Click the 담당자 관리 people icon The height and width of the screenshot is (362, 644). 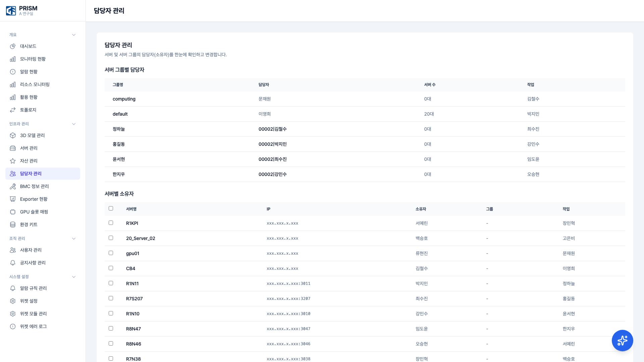(x=13, y=174)
